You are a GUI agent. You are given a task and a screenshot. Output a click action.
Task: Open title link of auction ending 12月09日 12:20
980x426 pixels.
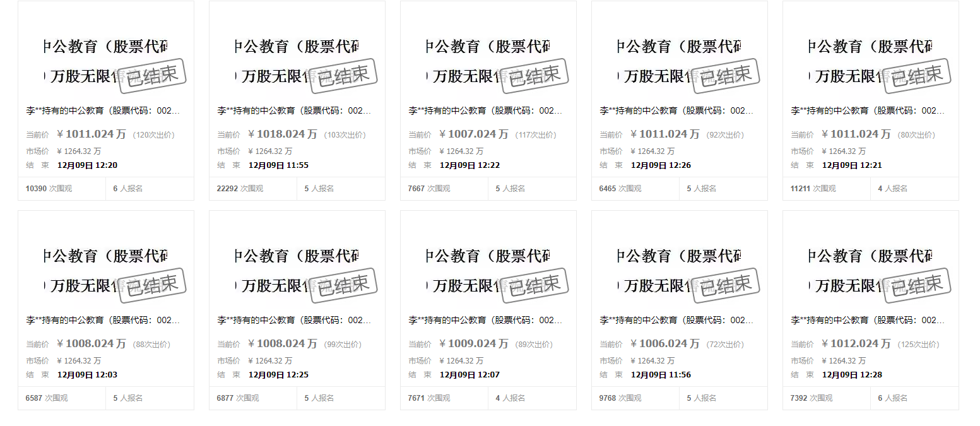click(103, 110)
